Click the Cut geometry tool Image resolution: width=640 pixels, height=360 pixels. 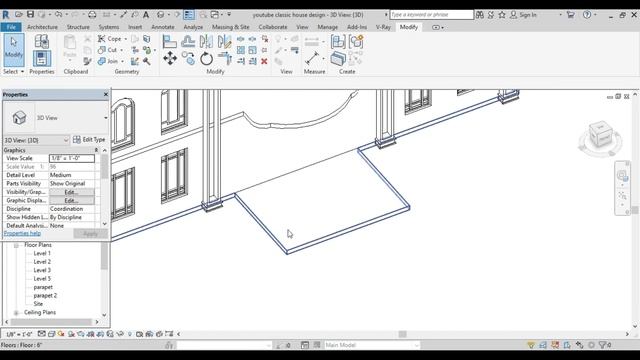point(107,50)
